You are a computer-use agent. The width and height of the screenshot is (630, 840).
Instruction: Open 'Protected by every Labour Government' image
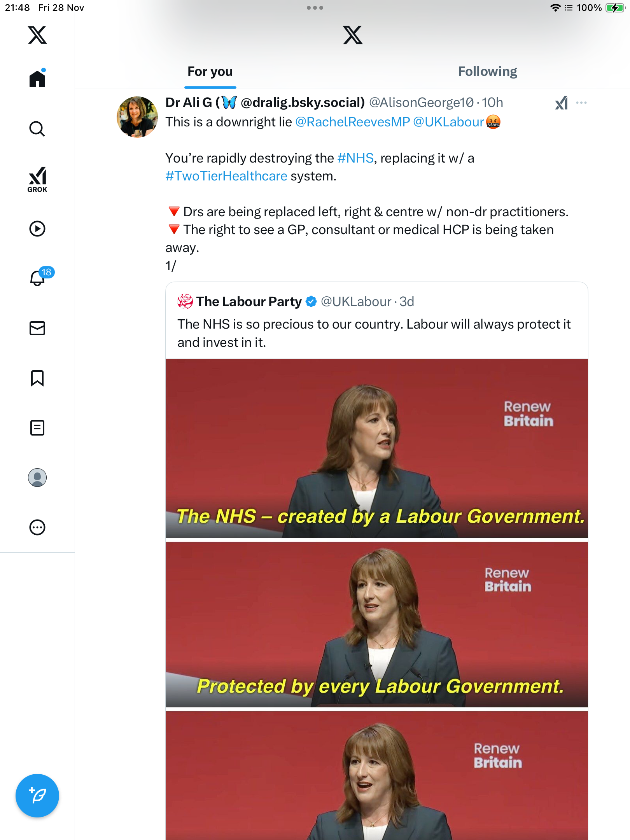pos(376,624)
